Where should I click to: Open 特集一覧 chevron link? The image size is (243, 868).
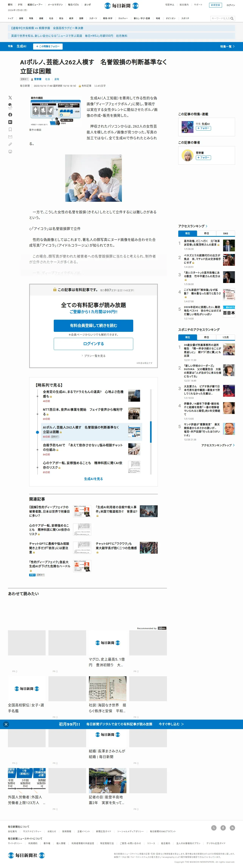point(227,47)
